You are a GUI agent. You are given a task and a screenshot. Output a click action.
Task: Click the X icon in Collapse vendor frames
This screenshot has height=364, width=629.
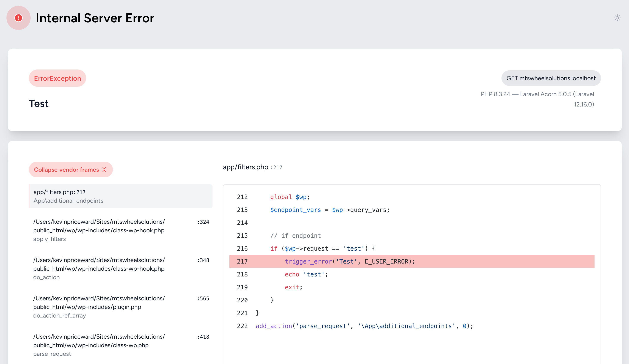pos(104,170)
